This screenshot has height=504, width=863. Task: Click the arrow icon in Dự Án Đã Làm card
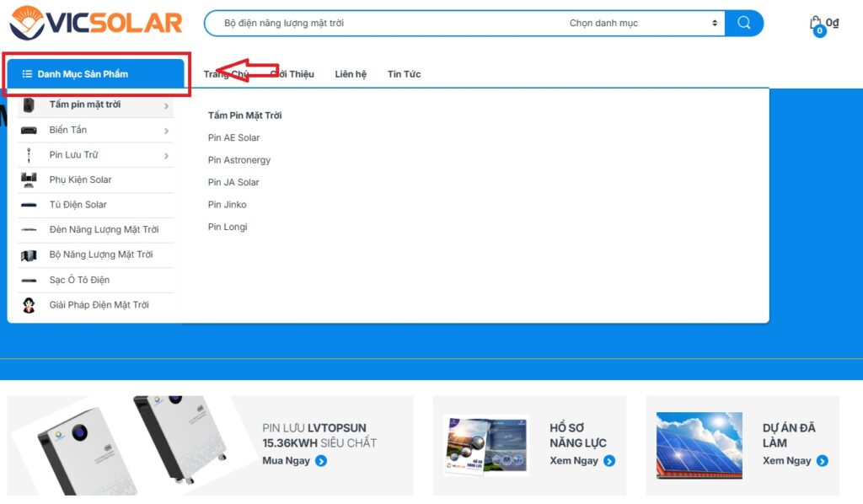pyautogui.click(x=823, y=461)
